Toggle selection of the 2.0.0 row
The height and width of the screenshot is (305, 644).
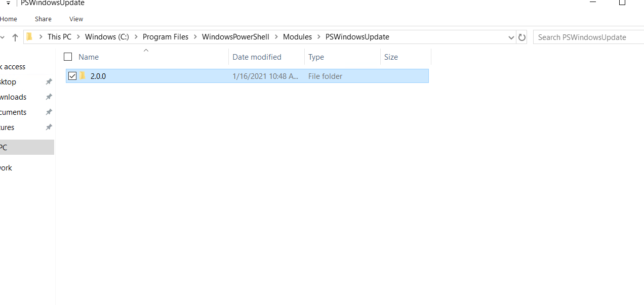coord(72,75)
